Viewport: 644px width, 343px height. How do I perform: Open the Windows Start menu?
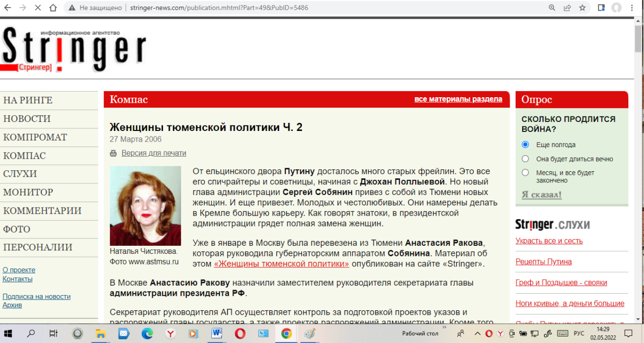9,333
